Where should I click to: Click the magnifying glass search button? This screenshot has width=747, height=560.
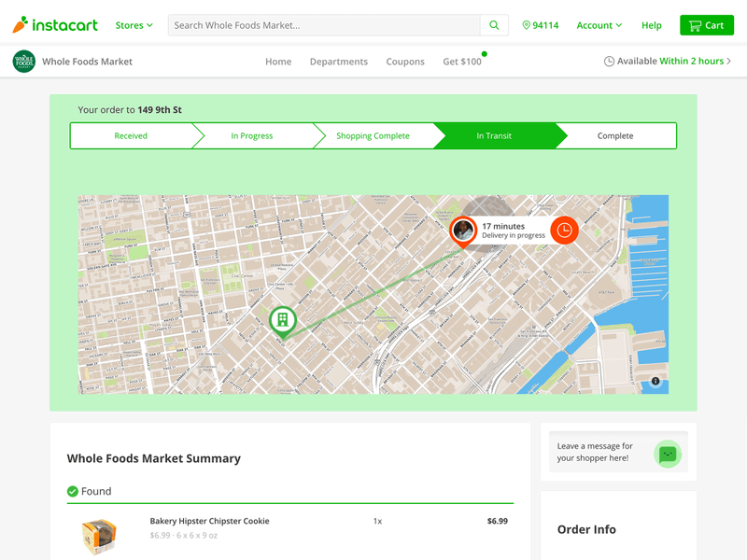(x=494, y=25)
